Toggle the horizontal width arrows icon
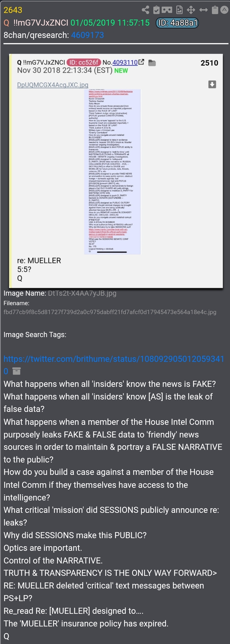The height and width of the screenshot is (644, 230). (203, 10)
